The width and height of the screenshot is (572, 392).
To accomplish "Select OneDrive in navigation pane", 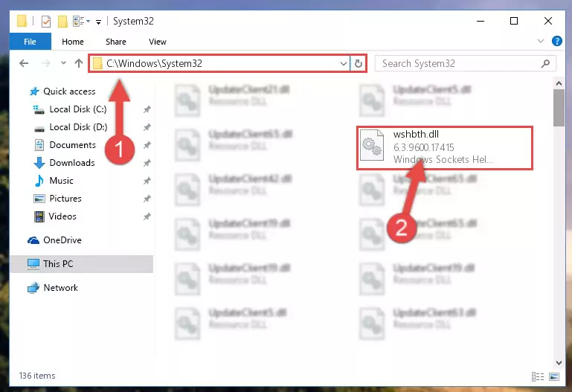I will [62, 240].
